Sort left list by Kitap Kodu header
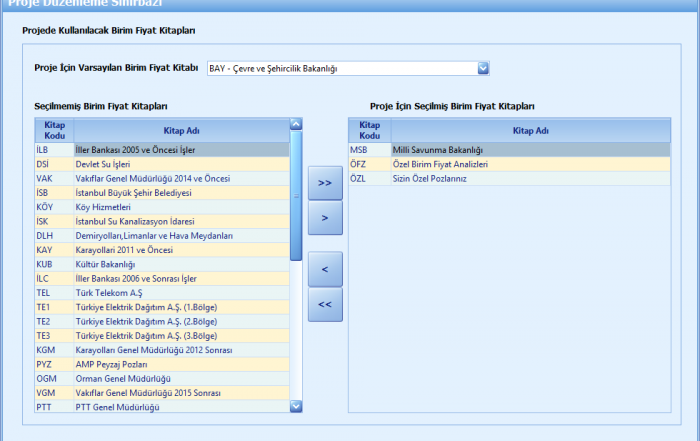 (52, 130)
